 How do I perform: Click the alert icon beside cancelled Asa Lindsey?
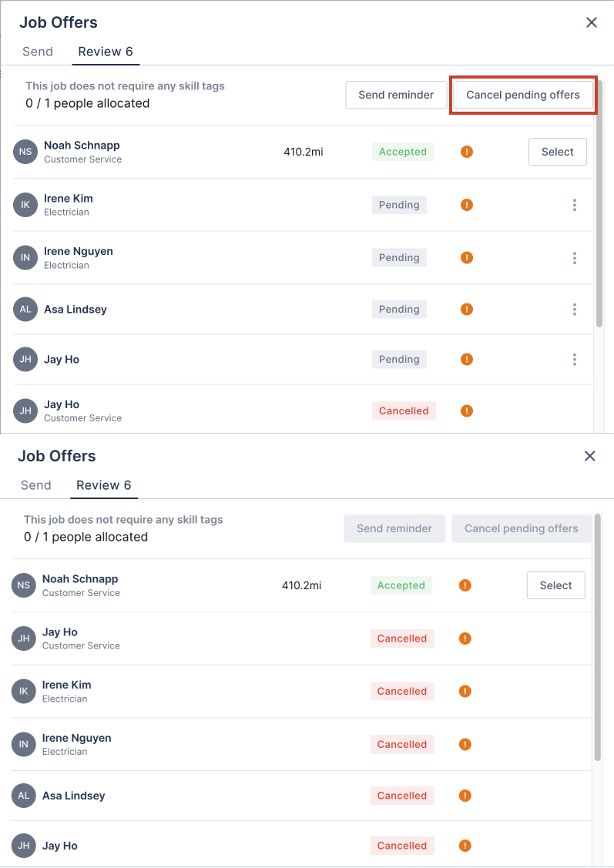pyautogui.click(x=465, y=796)
